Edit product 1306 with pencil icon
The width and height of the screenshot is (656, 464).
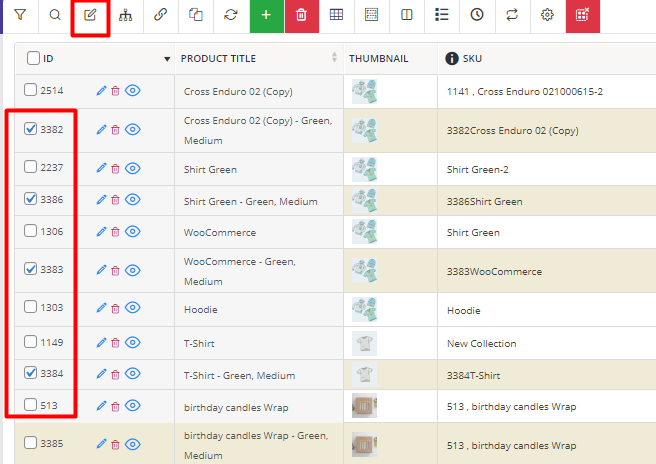[102, 231]
